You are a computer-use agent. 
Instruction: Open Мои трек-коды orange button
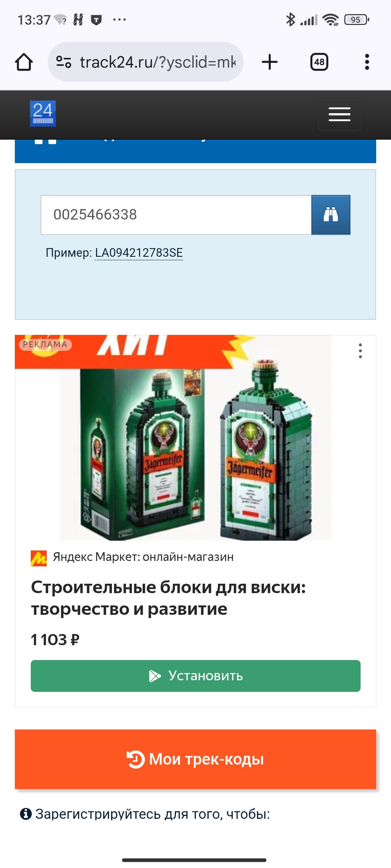[195, 759]
